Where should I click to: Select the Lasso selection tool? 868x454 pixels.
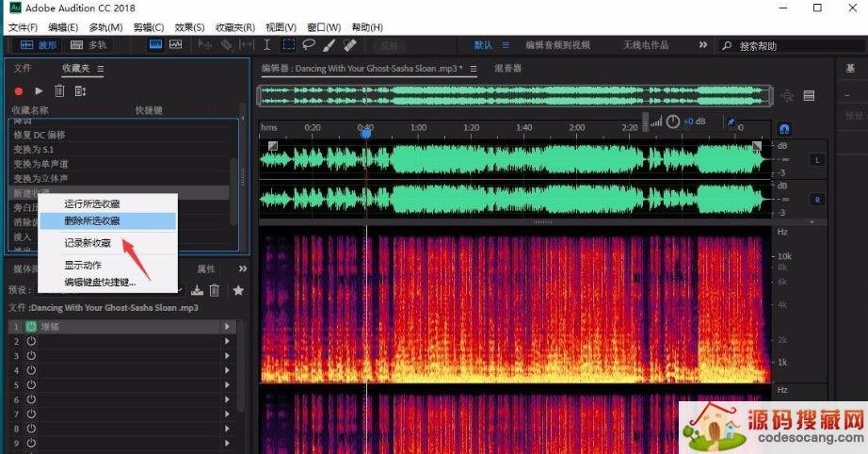pos(308,45)
